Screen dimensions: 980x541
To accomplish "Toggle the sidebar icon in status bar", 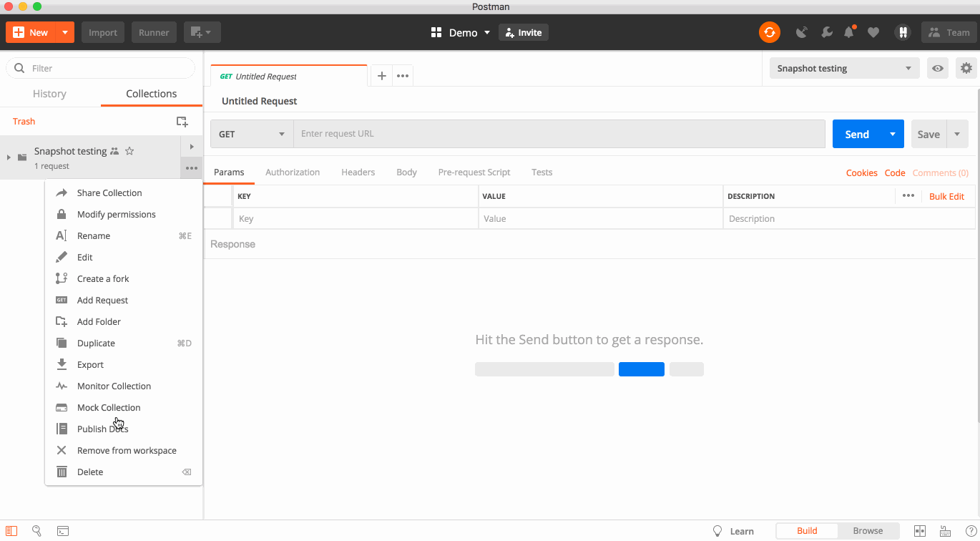I will click(11, 531).
